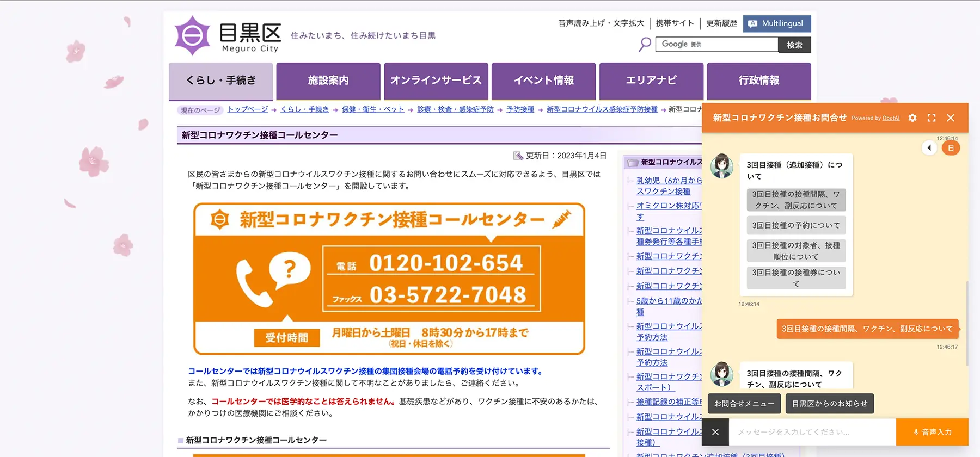
Task: Go to トップページ breadcrumb link
Action: click(x=248, y=109)
